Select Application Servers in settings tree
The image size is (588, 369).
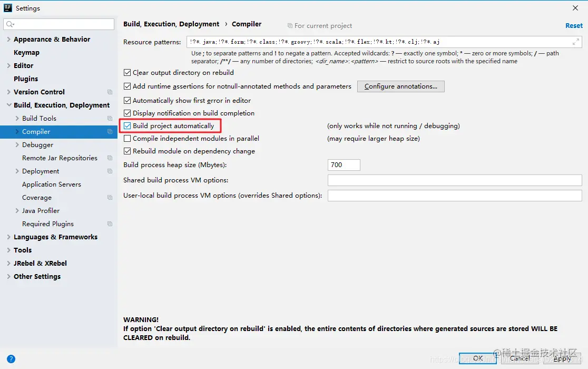tap(52, 184)
